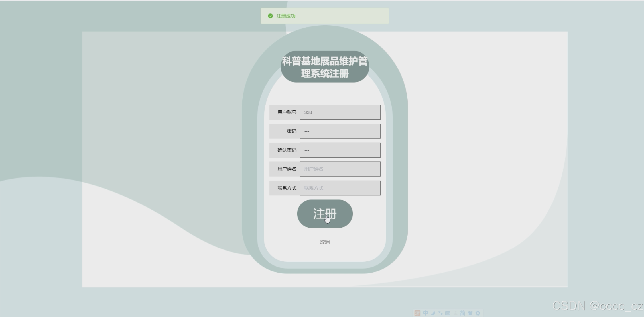Click the 注册 register button

(325, 214)
